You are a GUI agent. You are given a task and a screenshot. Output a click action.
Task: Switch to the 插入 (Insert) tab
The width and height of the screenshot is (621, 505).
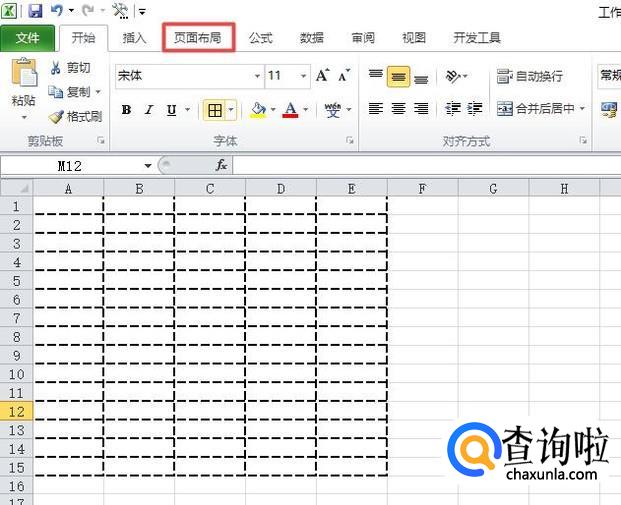tap(135, 38)
